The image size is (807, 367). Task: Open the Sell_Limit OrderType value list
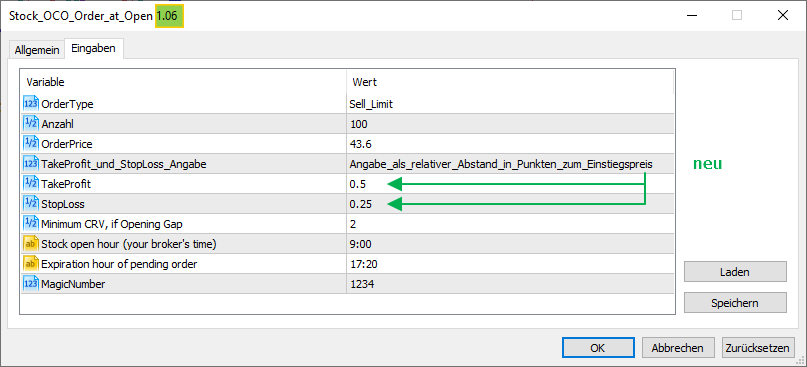(510, 104)
